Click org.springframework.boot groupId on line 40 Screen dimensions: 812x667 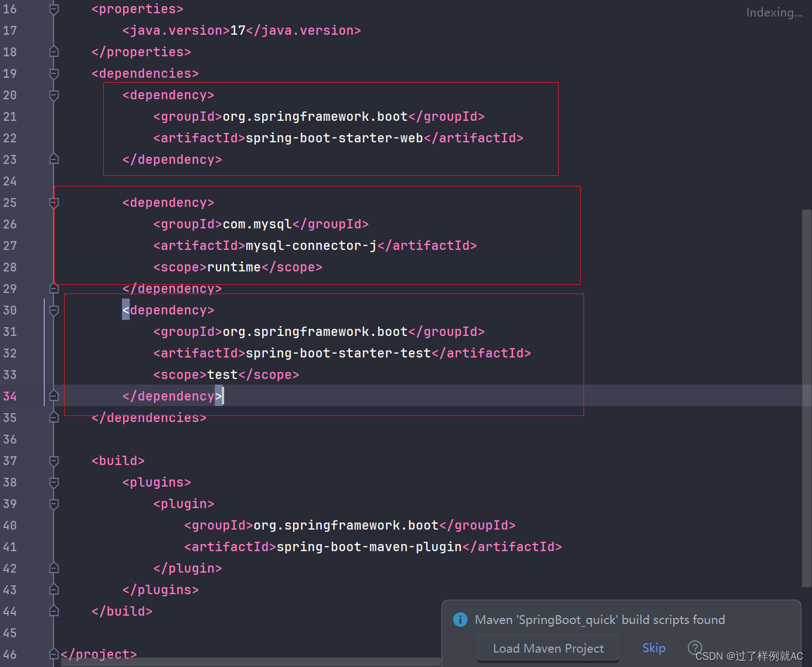tap(346, 525)
